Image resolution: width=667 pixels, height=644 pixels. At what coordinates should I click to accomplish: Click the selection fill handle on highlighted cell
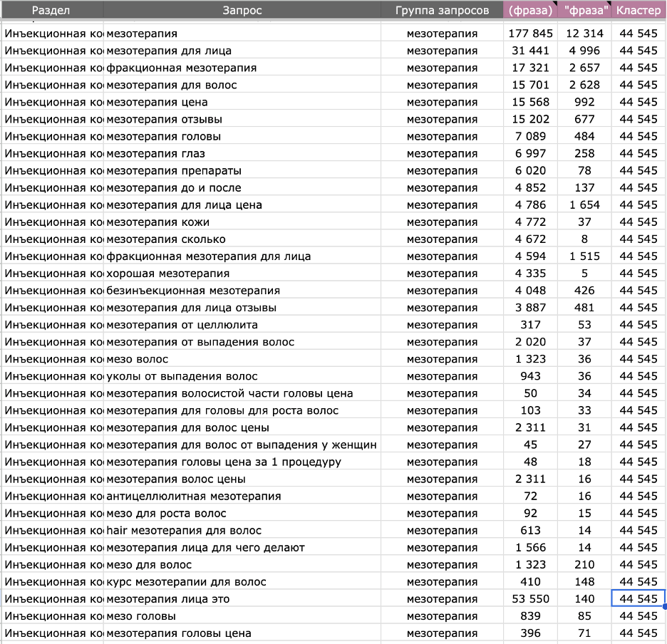pyautogui.click(x=664, y=607)
